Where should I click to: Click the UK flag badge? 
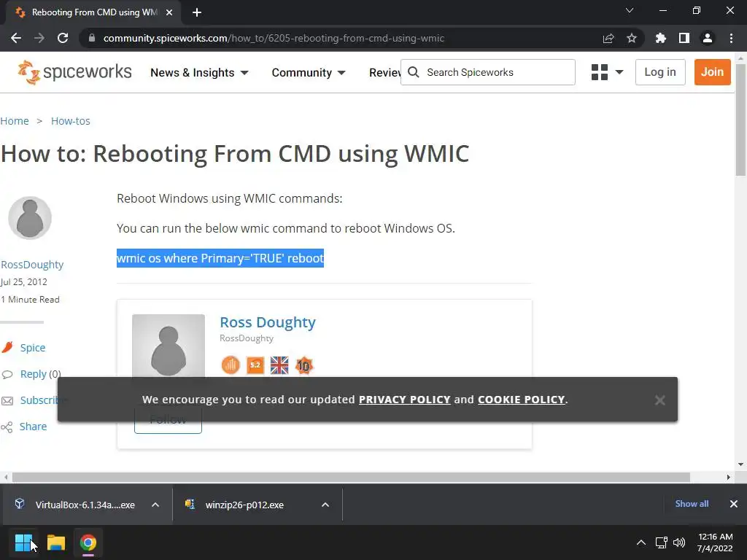click(x=279, y=366)
